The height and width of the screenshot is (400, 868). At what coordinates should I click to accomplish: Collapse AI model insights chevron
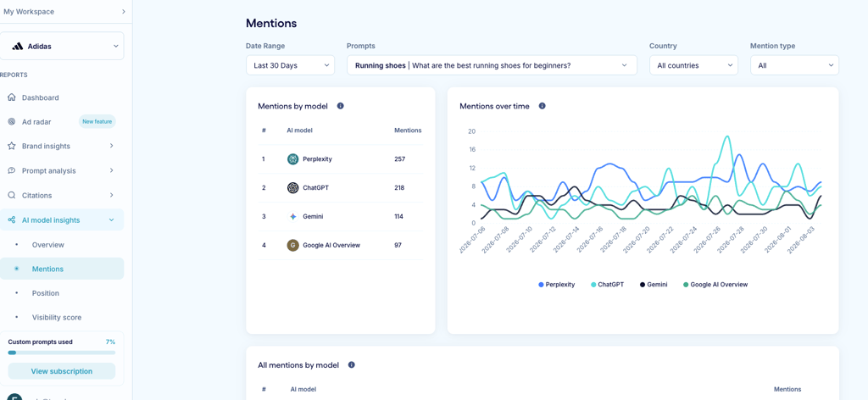click(111, 220)
